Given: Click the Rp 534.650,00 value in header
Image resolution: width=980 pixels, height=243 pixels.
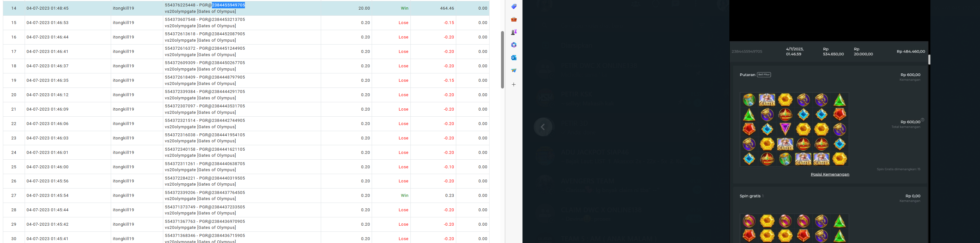Looking at the screenshot, I should click(833, 51).
